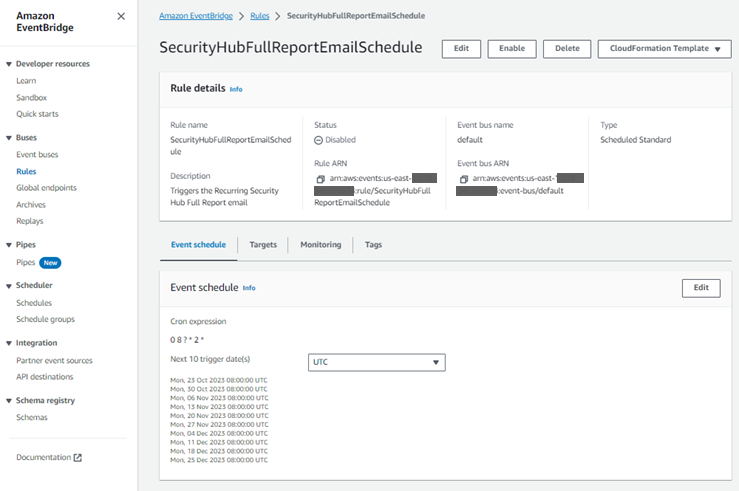
Task: Open Info link beside Rule details
Action: (236, 89)
